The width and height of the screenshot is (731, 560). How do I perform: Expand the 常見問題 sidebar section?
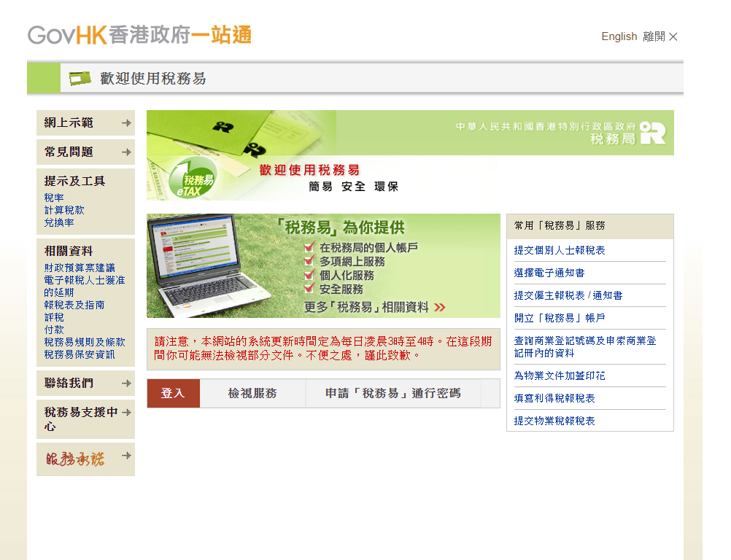[x=126, y=152]
